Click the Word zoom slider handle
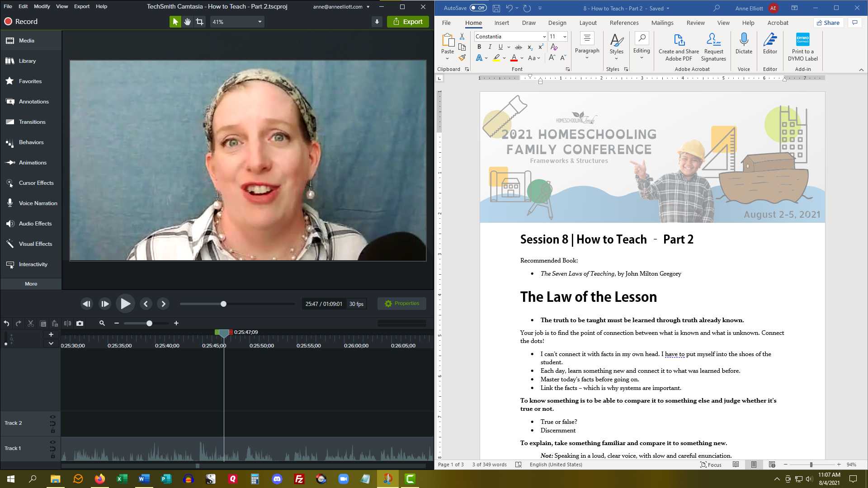The width and height of the screenshot is (868, 488). 811,465
